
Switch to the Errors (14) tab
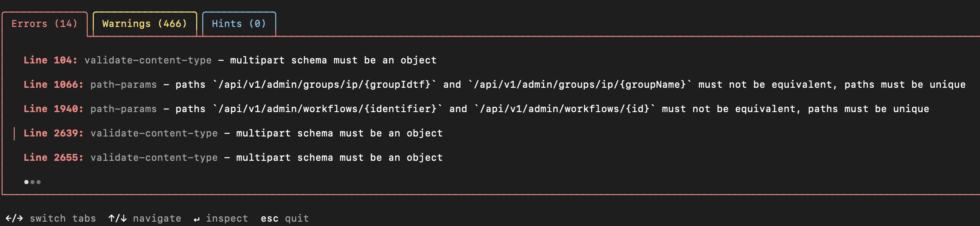44,24
